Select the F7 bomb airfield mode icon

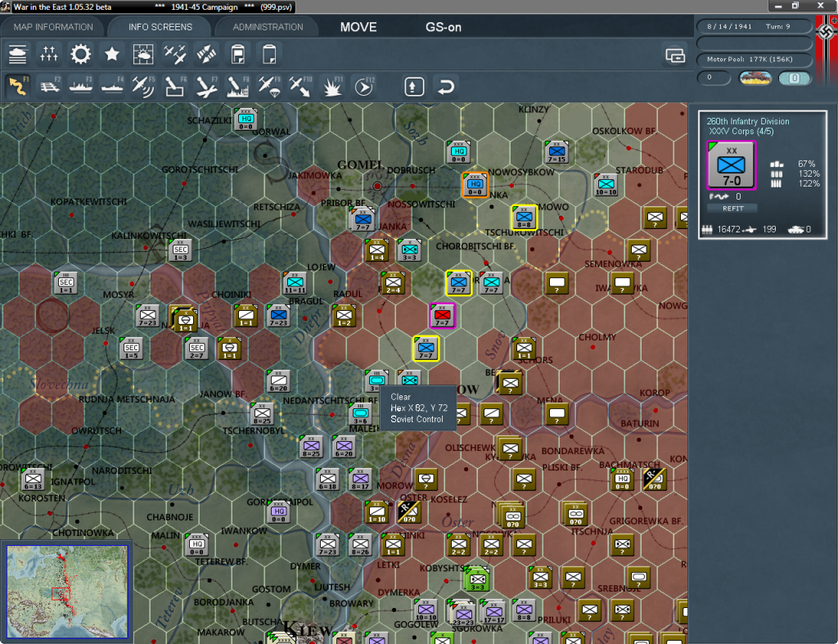click(206, 87)
